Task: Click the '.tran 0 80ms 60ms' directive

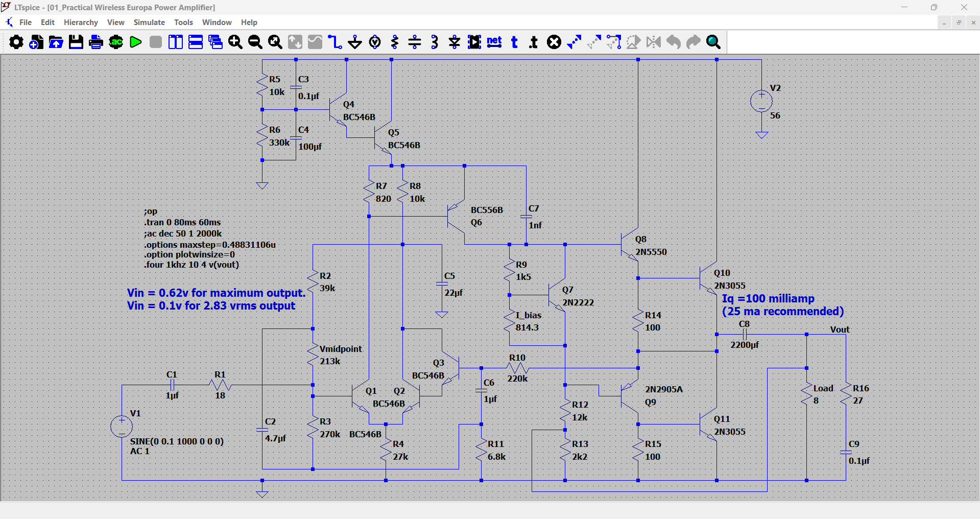Action: (x=182, y=222)
